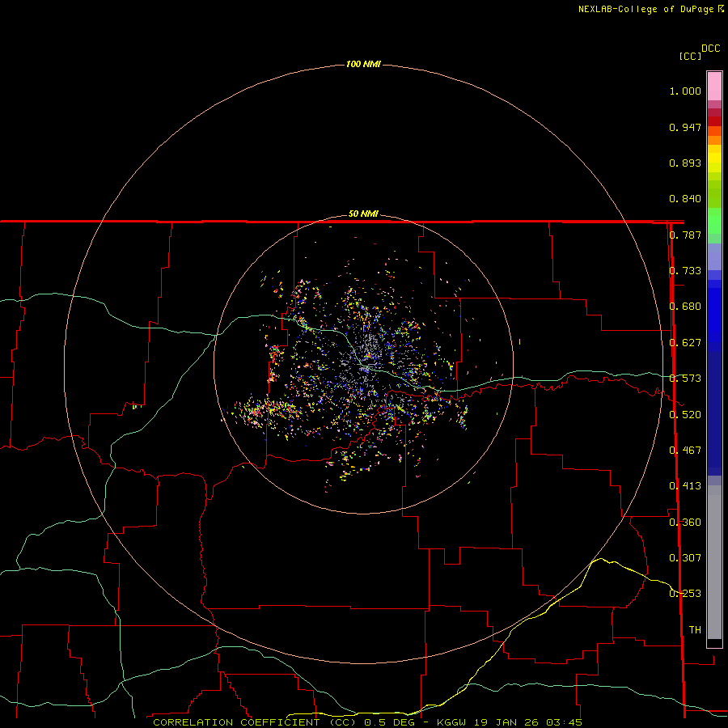
Task: Click the 0.253 legend value
Action: pos(685,594)
